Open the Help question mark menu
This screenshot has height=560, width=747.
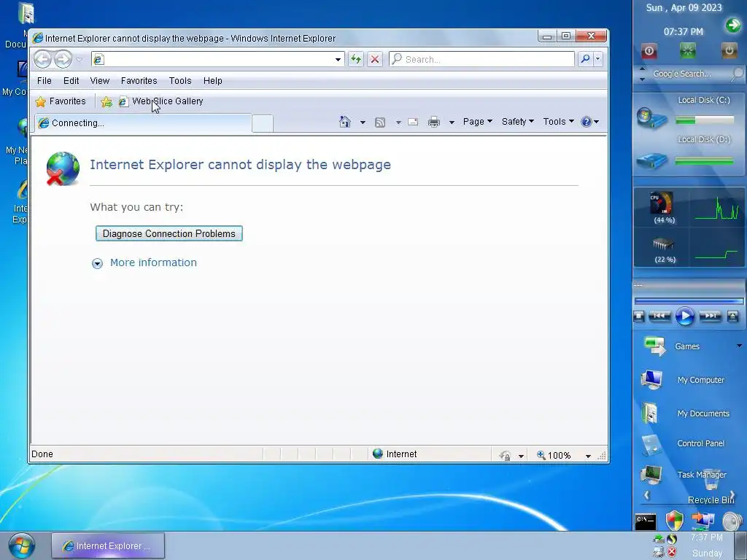click(x=589, y=122)
